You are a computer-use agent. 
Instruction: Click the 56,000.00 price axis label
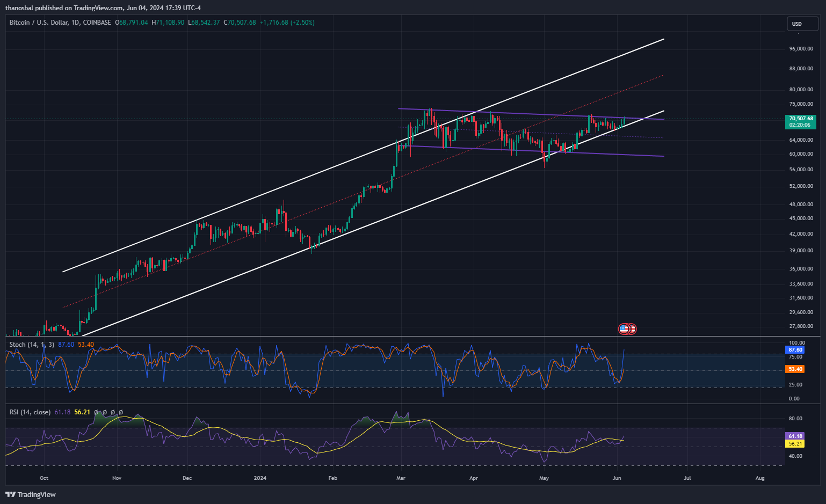click(x=801, y=170)
